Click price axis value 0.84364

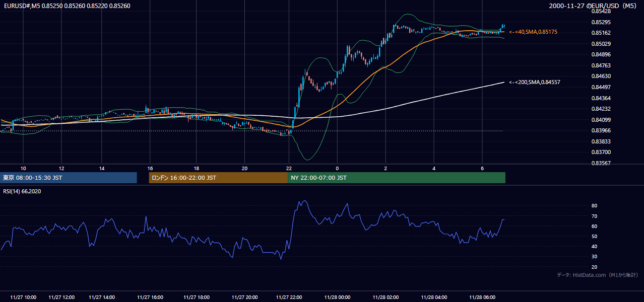point(601,98)
